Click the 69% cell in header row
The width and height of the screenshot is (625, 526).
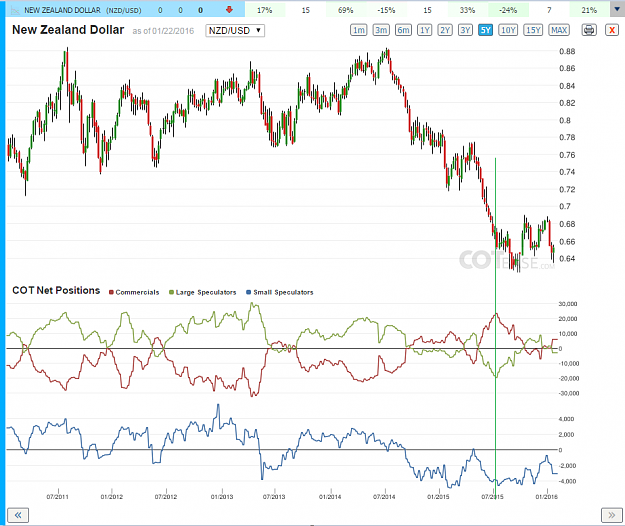(x=346, y=10)
